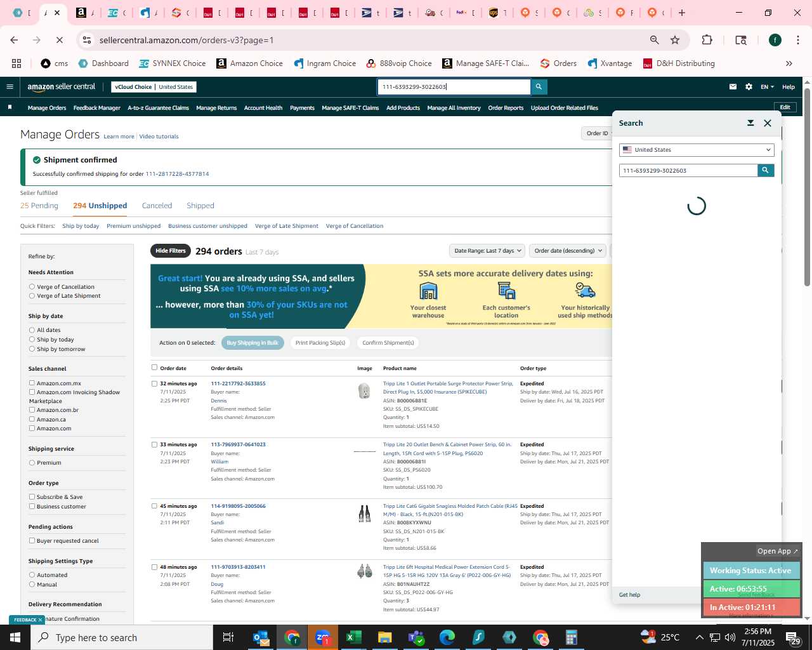
Task: Toggle the select-all orders checkbox
Action: point(154,368)
